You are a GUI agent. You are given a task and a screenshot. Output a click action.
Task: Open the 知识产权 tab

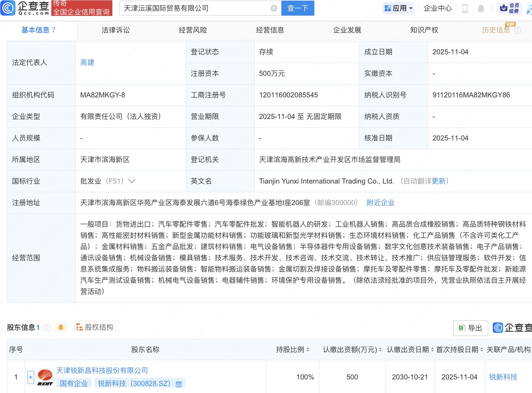point(424,30)
